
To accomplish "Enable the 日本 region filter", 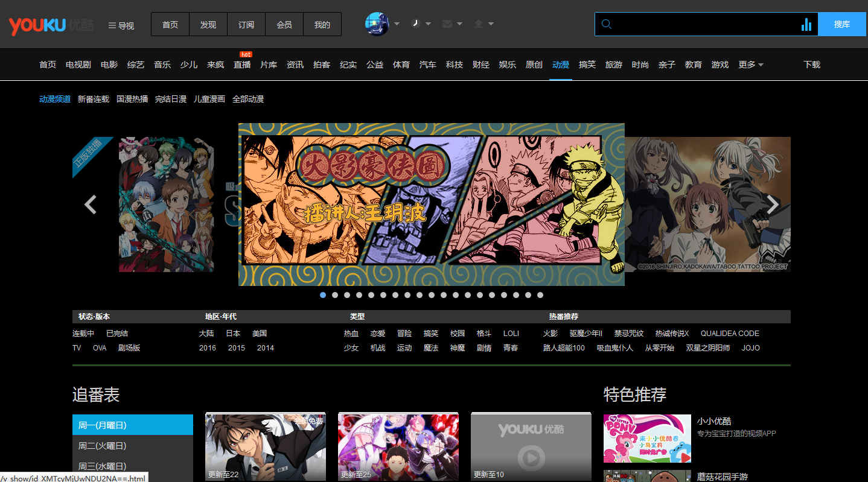I will [x=234, y=333].
